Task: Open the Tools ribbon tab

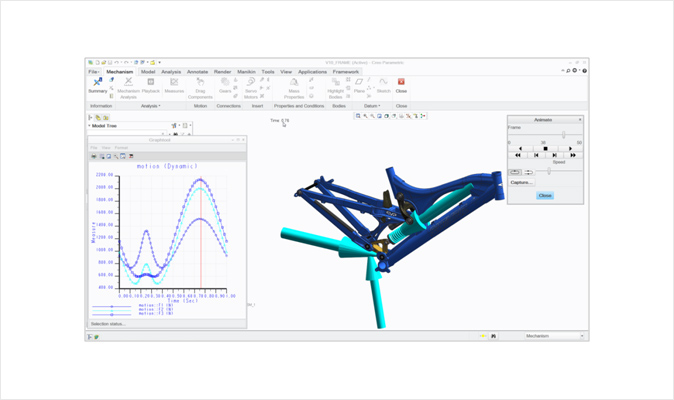Action: pyautogui.click(x=268, y=72)
